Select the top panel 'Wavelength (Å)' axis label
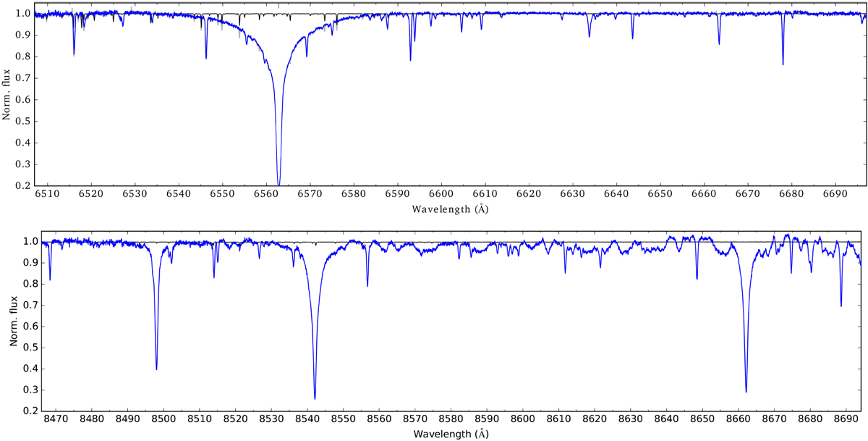Viewport: 868px width, 441px height. (451, 209)
